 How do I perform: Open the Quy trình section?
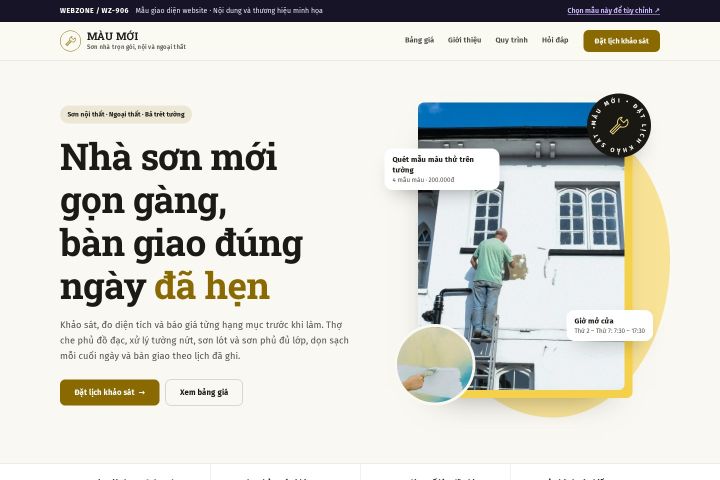[511, 40]
